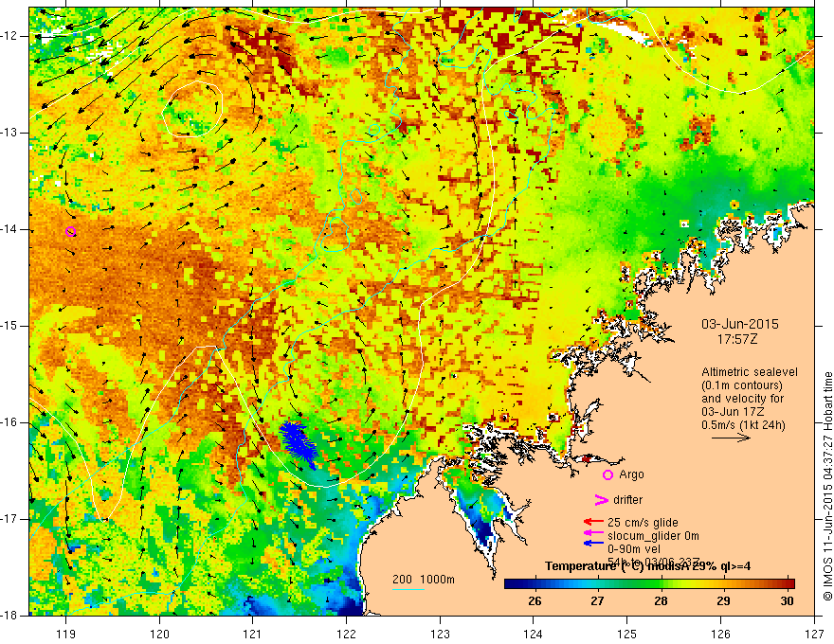Click the blue 0-90m vel arrow symbol
834x644 pixels.
pyautogui.click(x=593, y=543)
